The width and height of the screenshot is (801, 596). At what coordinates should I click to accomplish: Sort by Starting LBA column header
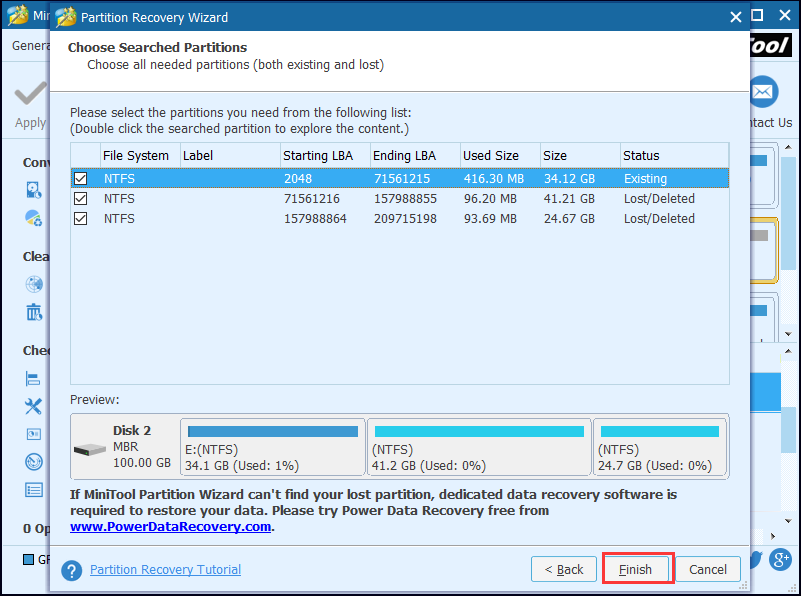point(325,155)
